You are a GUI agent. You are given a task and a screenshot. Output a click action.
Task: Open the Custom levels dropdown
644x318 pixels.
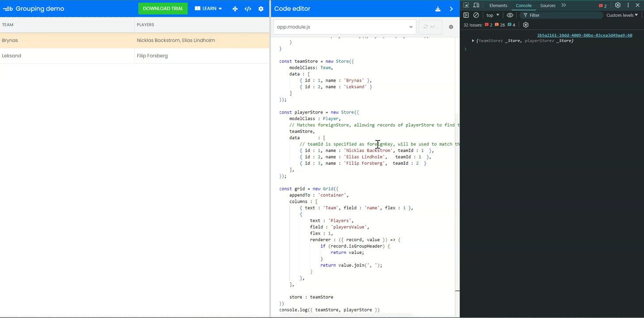(622, 15)
